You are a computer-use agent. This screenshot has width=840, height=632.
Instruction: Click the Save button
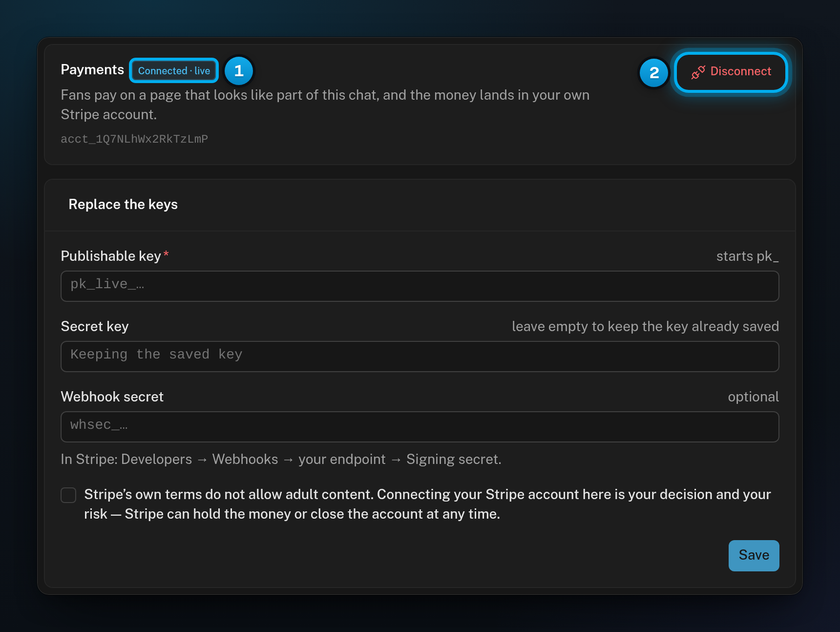754,555
